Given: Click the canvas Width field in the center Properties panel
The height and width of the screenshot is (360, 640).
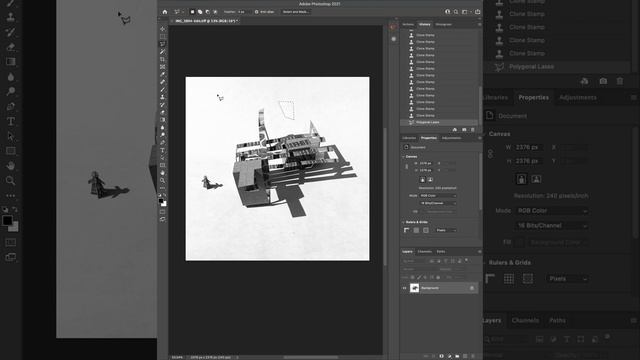Looking at the screenshot, I should [x=425, y=163].
